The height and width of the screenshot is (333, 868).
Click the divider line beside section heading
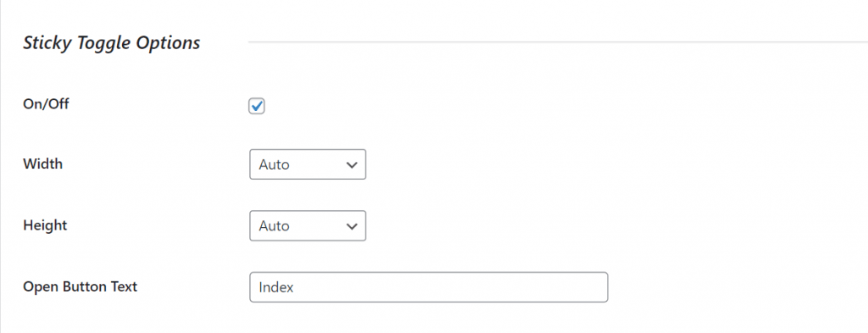(558, 42)
